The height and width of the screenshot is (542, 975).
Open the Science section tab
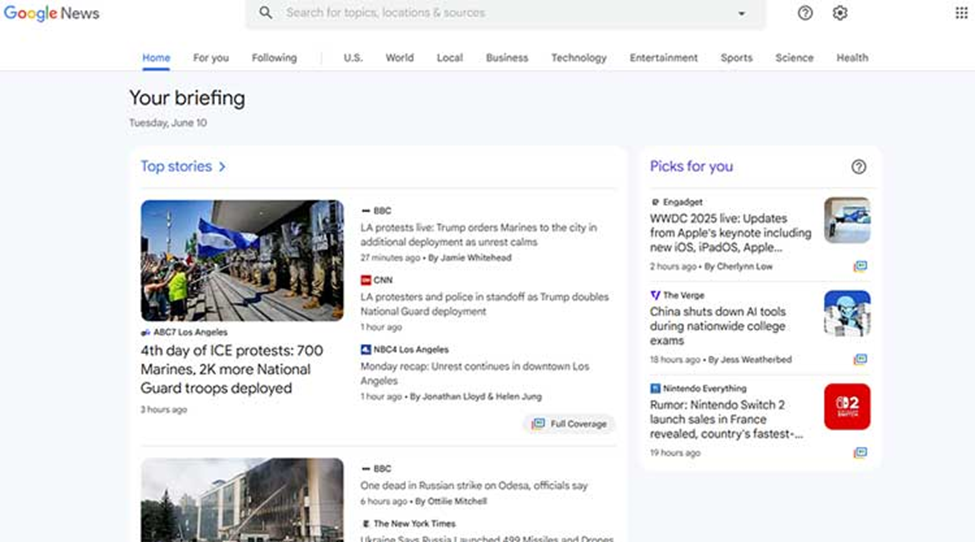tap(794, 58)
